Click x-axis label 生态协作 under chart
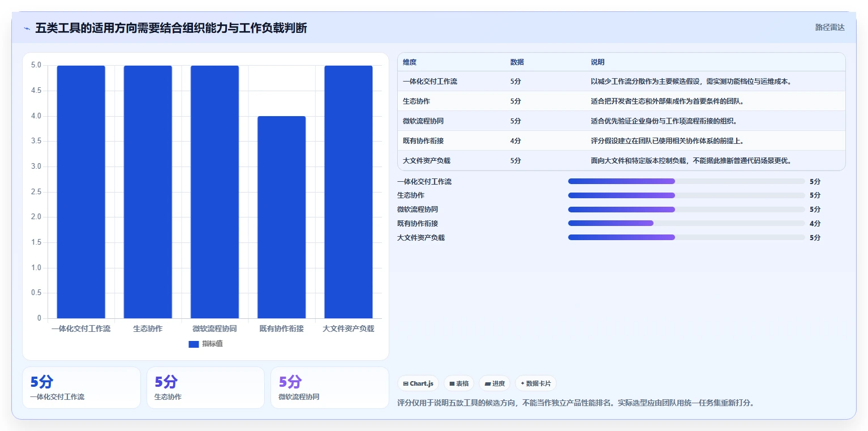This screenshot has height=431, width=868. coord(148,328)
